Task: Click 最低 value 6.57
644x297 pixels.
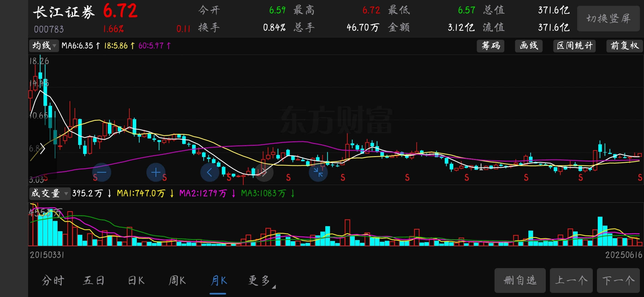Action: pyautogui.click(x=466, y=10)
